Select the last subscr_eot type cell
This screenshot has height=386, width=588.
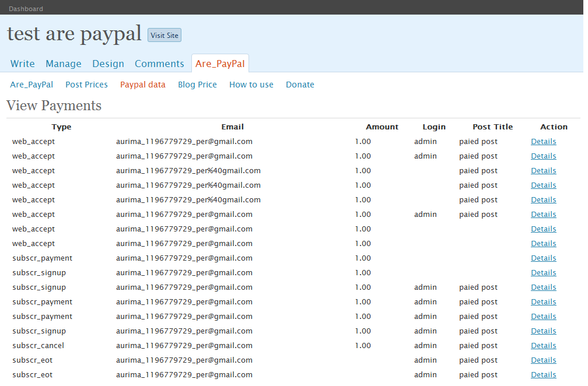pyautogui.click(x=32, y=375)
